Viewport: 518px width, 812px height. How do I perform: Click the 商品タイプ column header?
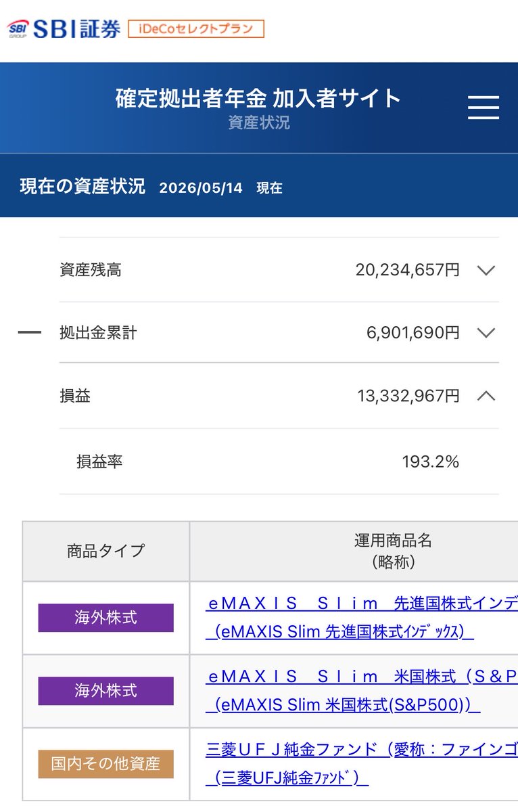[x=106, y=551]
